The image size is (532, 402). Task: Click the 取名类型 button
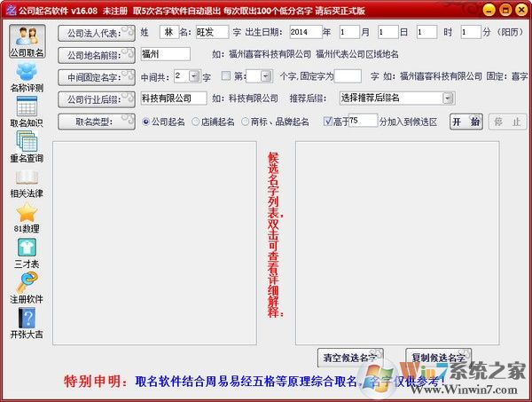[97, 122]
